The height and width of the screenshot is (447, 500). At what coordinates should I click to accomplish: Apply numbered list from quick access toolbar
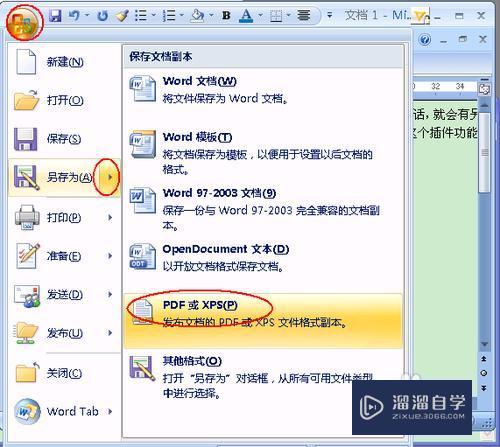click(169, 15)
